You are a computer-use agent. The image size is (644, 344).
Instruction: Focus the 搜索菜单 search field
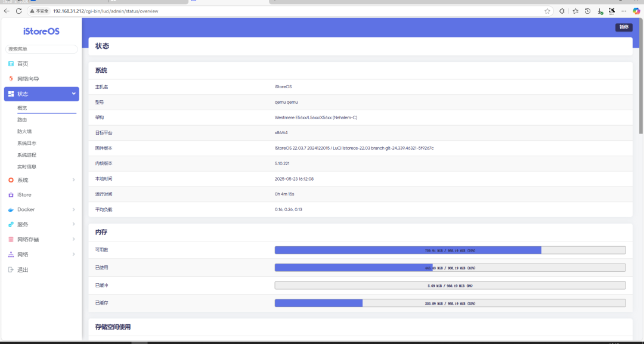[x=42, y=49]
